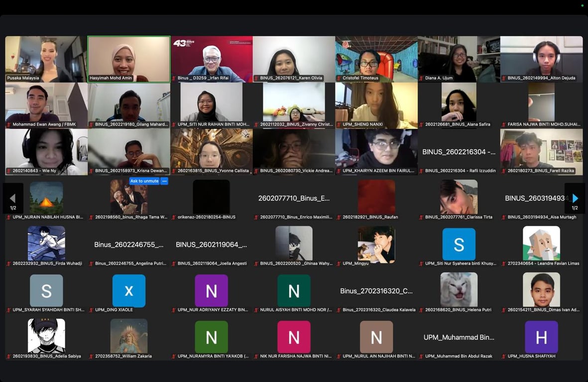Select Hasyimah Mohd Amin's active speaker video
This screenshot has height=382, width=588.
click(x=128, y=59)
